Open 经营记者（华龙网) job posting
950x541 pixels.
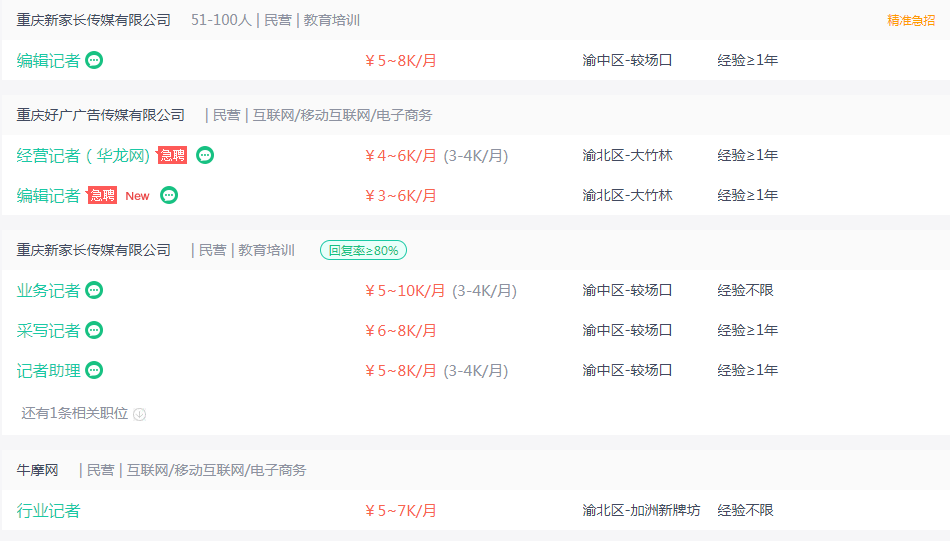(83, 156)
